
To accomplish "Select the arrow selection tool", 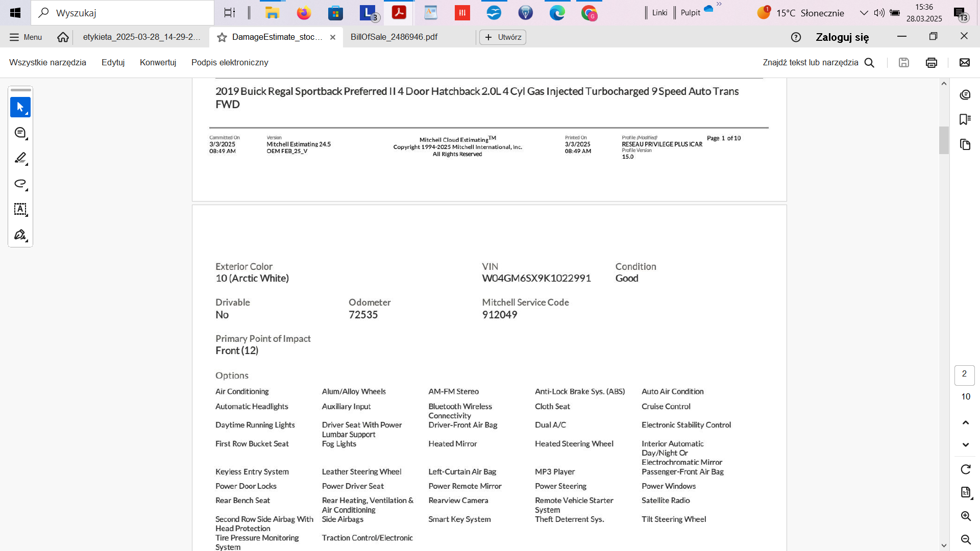I will (x=20, y=107).
